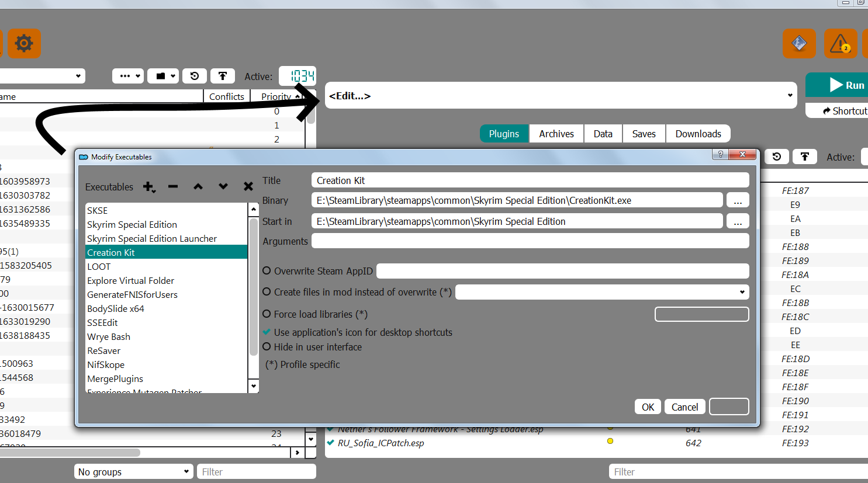Viewport: 868px width, 483px height.
Task: Click the restore backup icon in mod list toolbar
Action: coord(195,76)
